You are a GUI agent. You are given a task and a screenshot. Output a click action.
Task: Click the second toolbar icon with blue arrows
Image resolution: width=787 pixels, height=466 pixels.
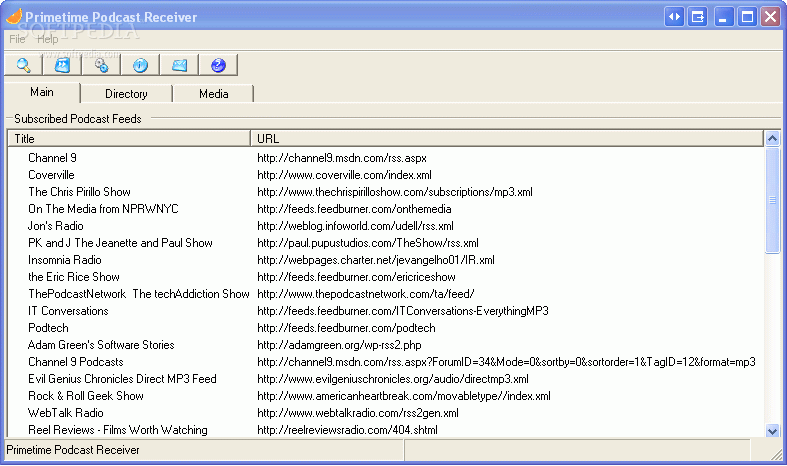pyautogui.click(x=62, y=65)
